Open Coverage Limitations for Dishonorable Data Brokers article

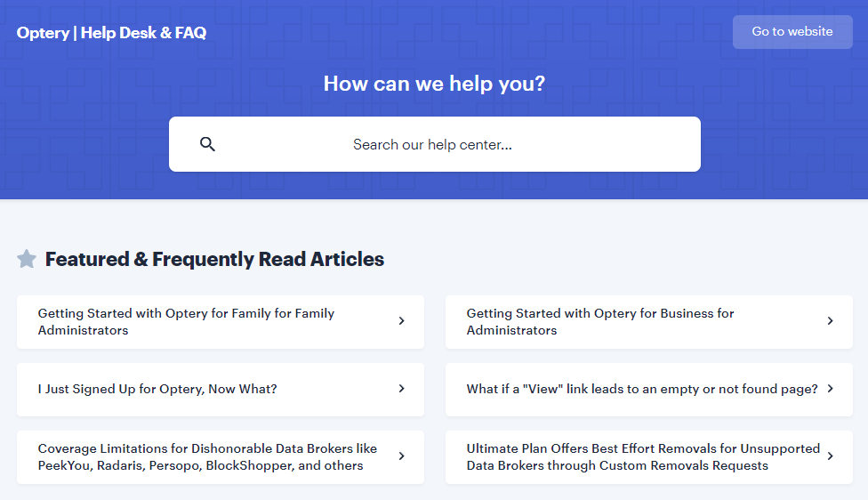click(221, 456)
